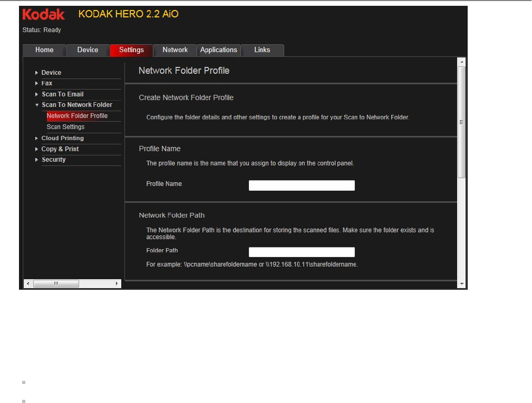This screenshot has width=532, height=403.
Task: Open Device in the sidebar
Action: coord(51,73)
